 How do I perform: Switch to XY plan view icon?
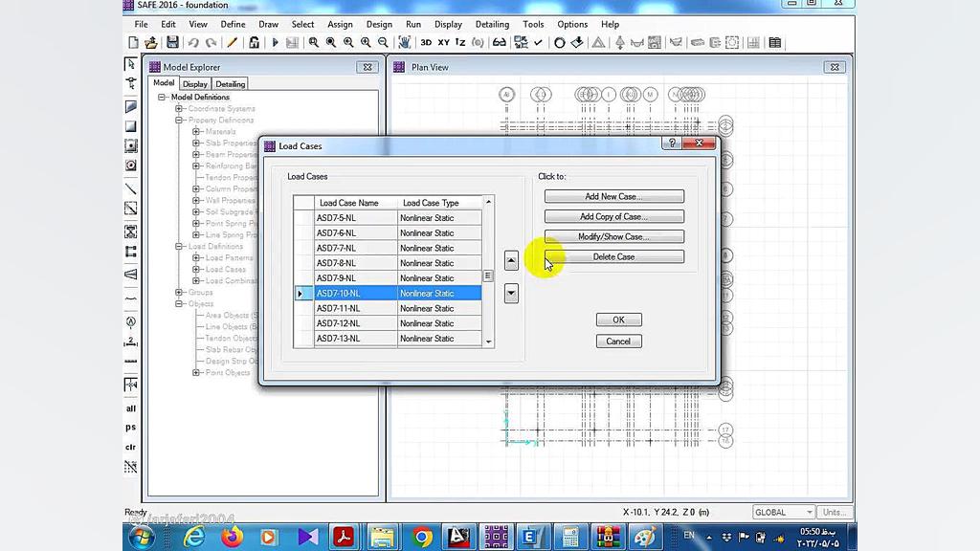point(443,42)
